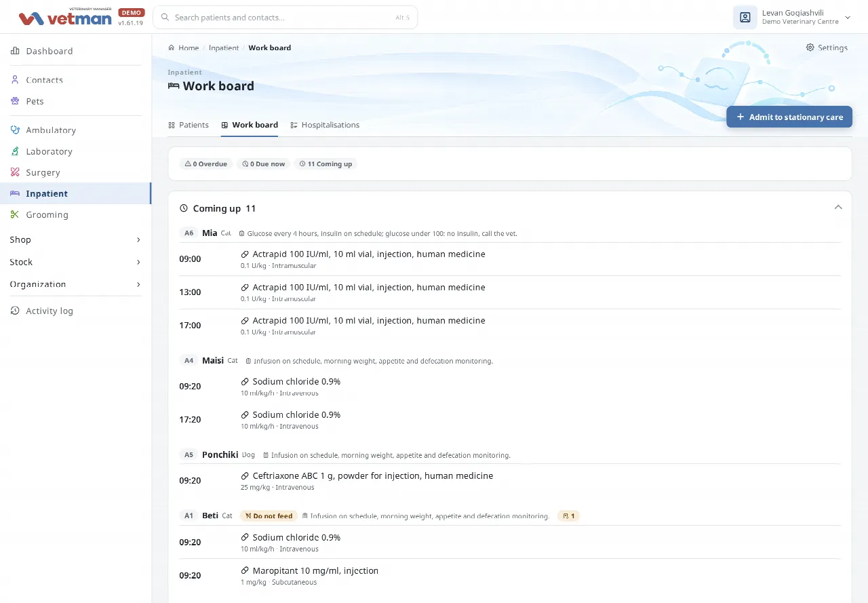Open Beti's Sodium chloride 0.9% task
Image resolution: width=868 pixels, height=603 pixels.
coord(510,543)
